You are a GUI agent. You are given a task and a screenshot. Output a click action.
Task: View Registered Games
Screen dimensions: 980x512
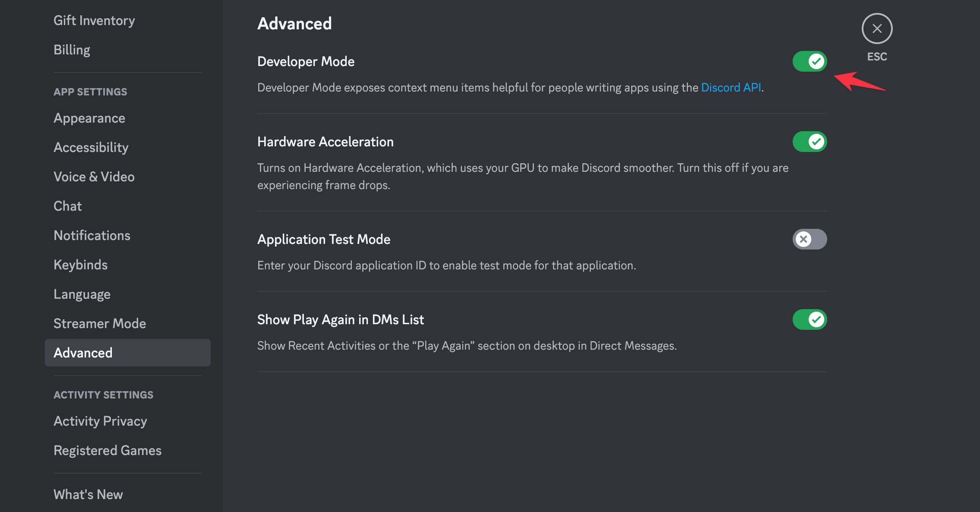[107, 450]
